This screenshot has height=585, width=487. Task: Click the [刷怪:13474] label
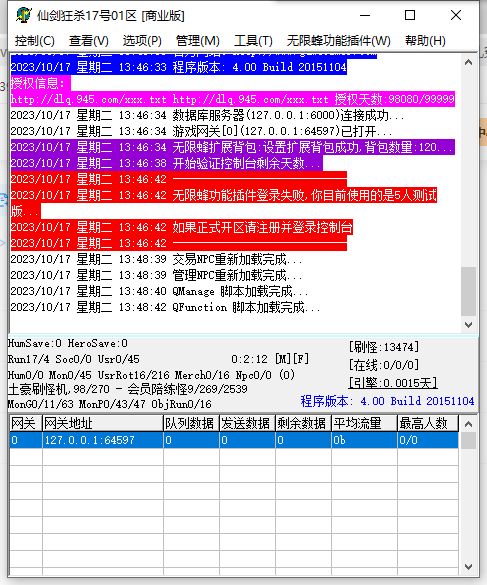pyautogui.click(x=384, y=347)
